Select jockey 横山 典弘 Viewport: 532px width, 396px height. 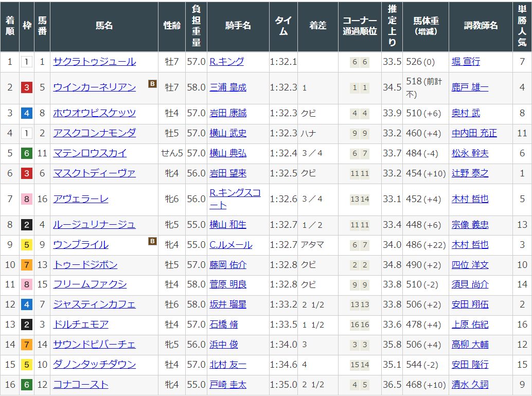228,153
